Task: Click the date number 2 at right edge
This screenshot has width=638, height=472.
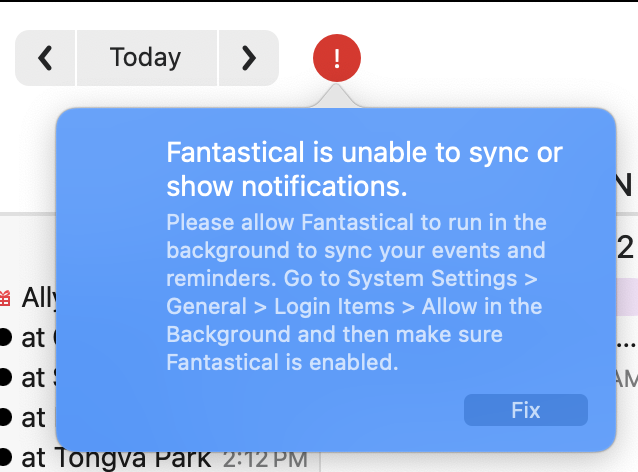Action: pyautogui.click(x=627, y=245)
